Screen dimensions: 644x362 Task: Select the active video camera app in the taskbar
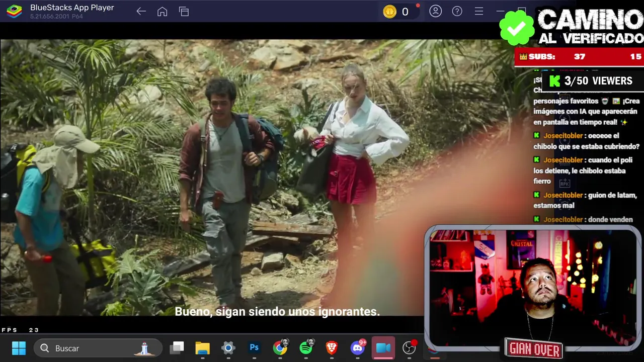383,348
